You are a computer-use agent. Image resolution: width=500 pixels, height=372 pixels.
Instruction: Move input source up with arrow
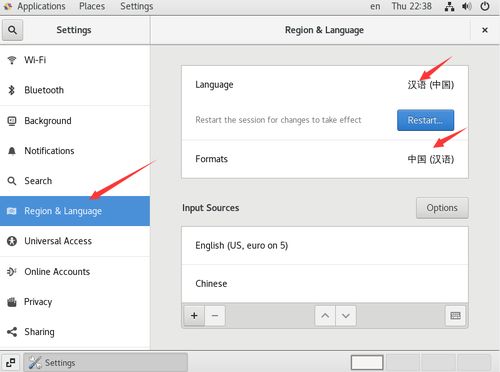pos(325,315)
